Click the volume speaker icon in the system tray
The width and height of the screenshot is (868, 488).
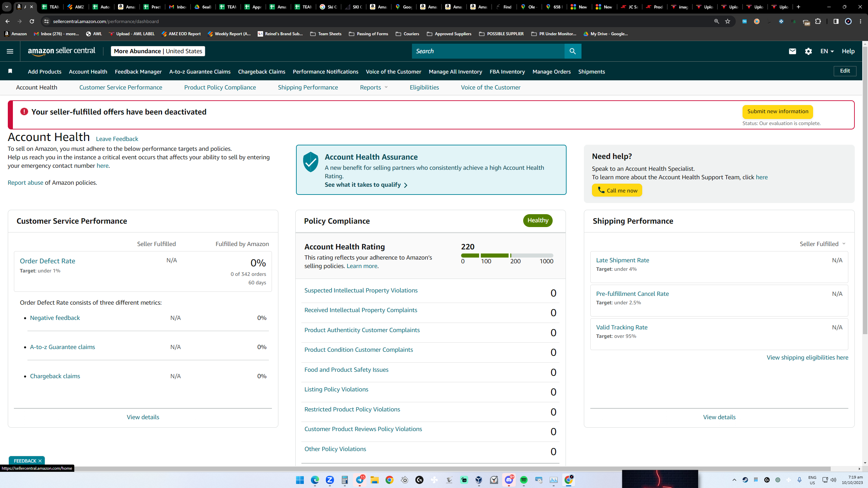[833, 480]
